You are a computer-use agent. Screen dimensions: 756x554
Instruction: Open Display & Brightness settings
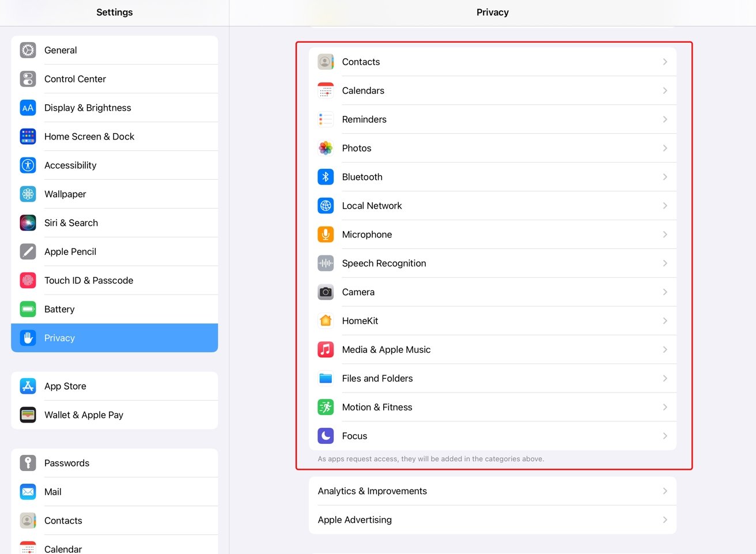pos(88,108)
